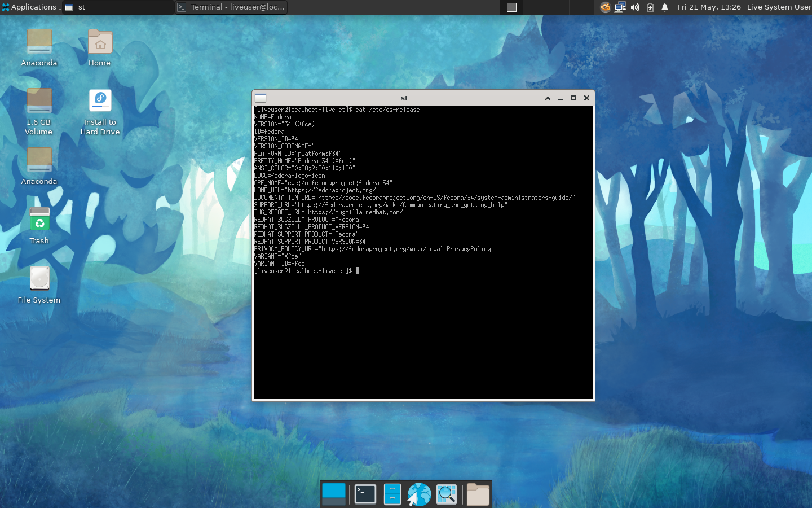Viewport: 812px width, 508px height.
Task: Open application finder magnifier in dock
Action: tap(447, 494)
